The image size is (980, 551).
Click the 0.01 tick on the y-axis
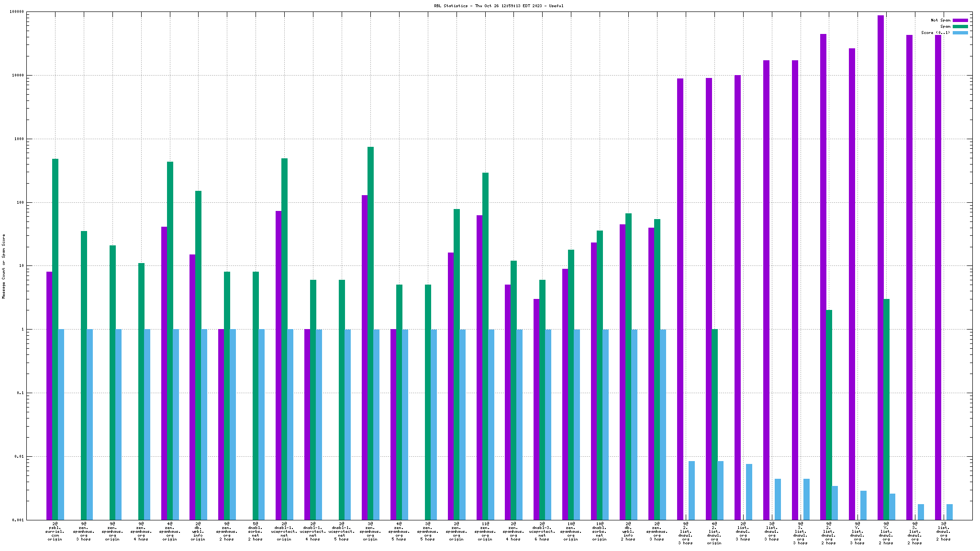click(19, 456)
